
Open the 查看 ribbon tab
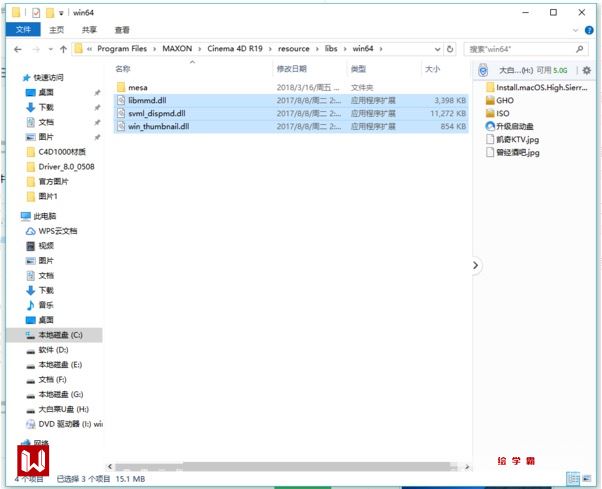point(122,30)
